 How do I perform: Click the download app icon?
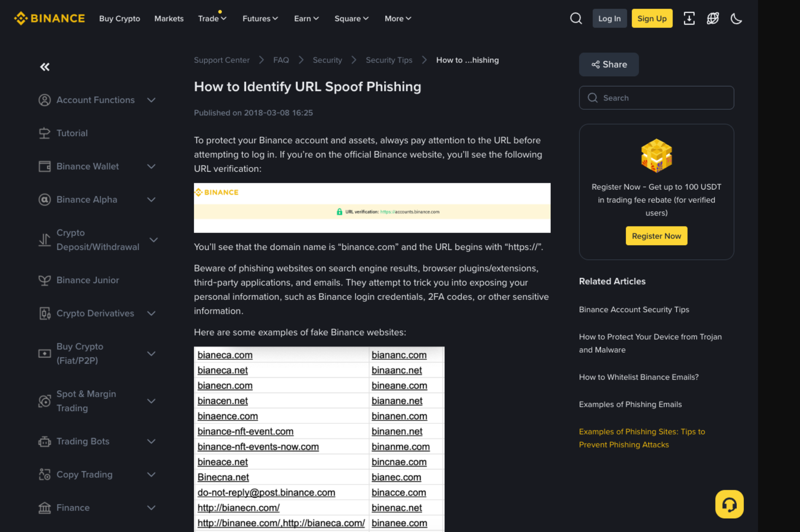pyautogui.click(x=689, y=18)
